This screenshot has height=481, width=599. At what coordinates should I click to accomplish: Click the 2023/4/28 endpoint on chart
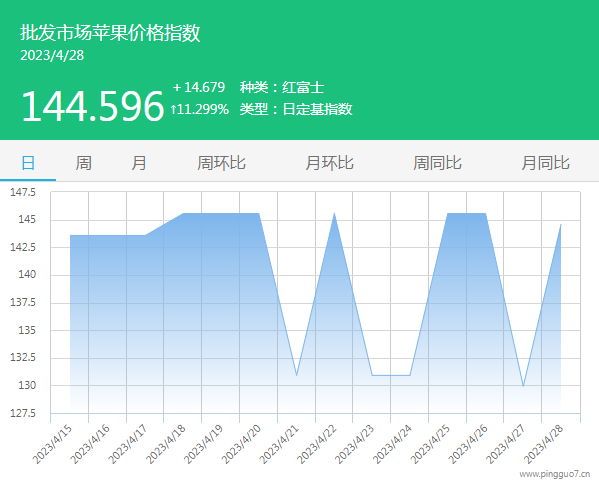tap(561, 224)
